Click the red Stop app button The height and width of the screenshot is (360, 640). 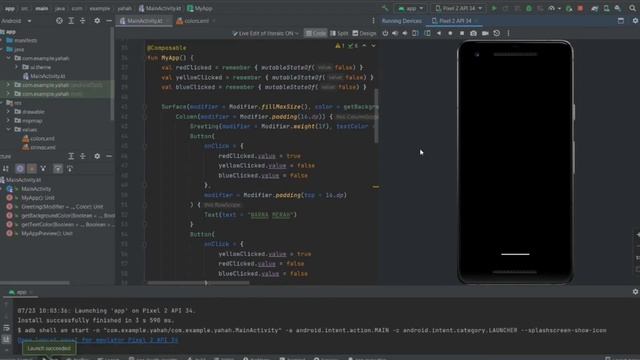[x=580, y=8]
